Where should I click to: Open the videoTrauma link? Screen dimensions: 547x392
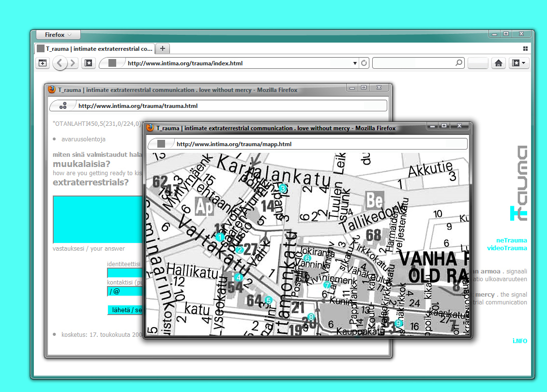(x=507, y=248)
